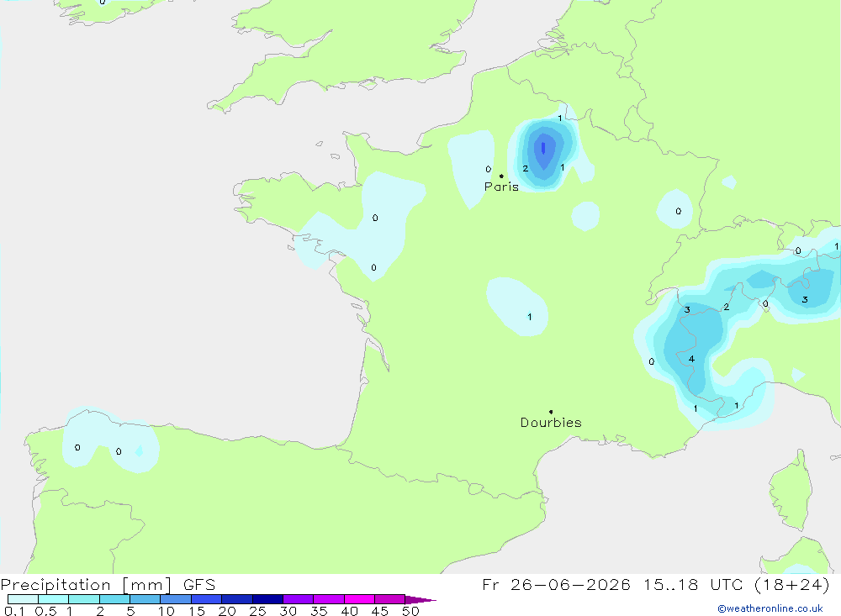Select the black dot marking Paris

click(501, 176)
